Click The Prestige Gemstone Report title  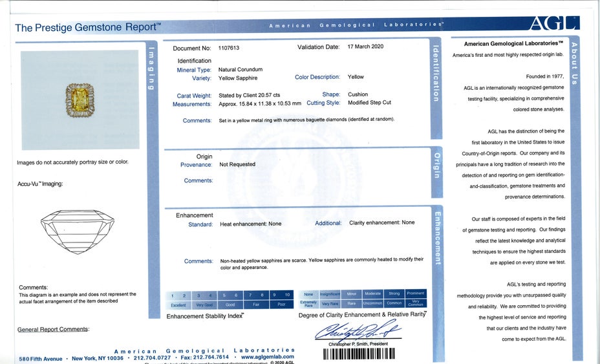click(87, 28)
